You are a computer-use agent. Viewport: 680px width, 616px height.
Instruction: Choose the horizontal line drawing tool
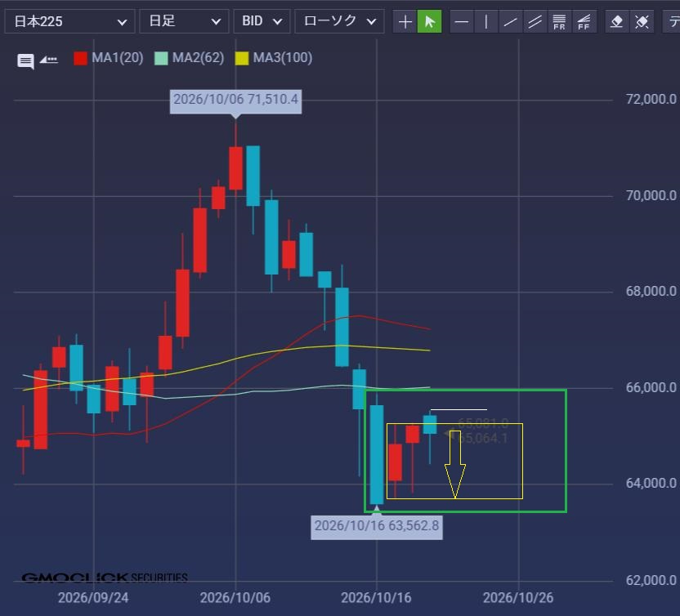coord(462,21)
